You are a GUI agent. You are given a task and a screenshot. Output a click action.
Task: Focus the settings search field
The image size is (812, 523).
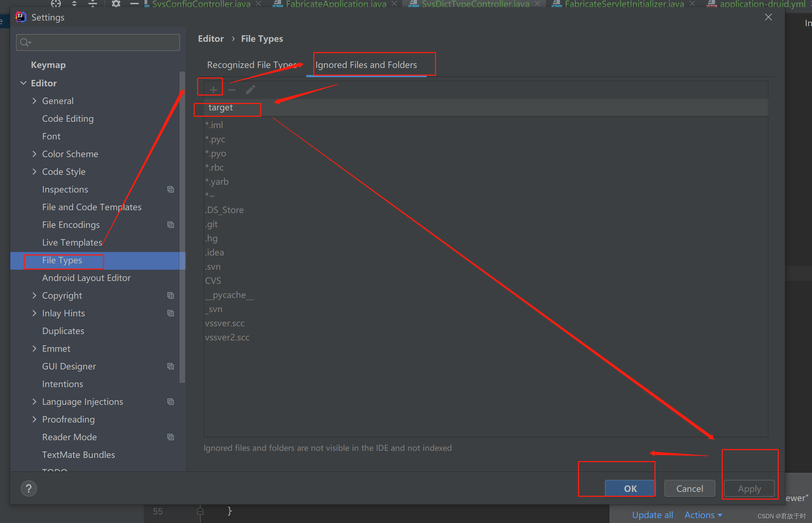[98, 42]
